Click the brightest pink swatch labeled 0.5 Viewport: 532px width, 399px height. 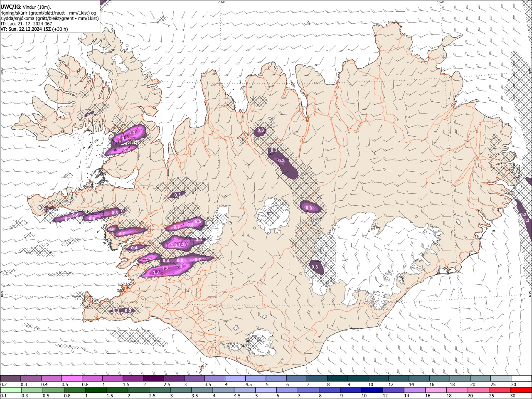pos(71,378)
